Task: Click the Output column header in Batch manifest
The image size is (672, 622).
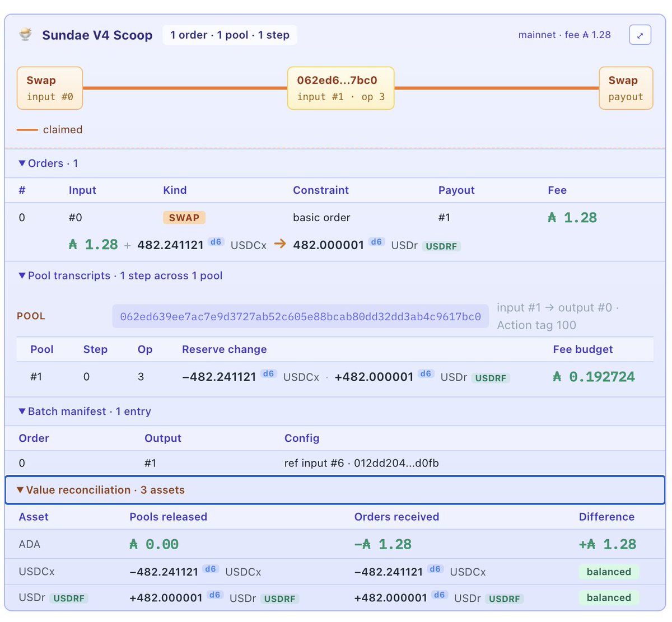Action: 163,438
